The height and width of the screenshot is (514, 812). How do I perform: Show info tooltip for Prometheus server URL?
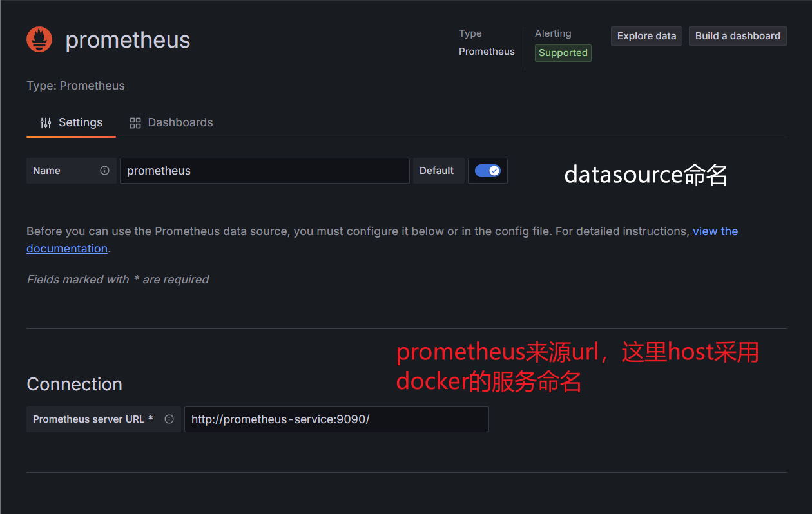[x=169, y=419]
